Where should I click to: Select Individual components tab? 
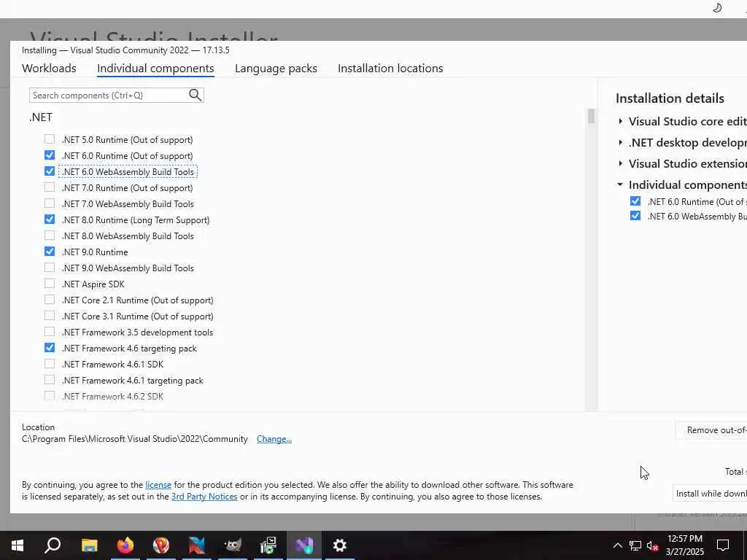(155, 68)
